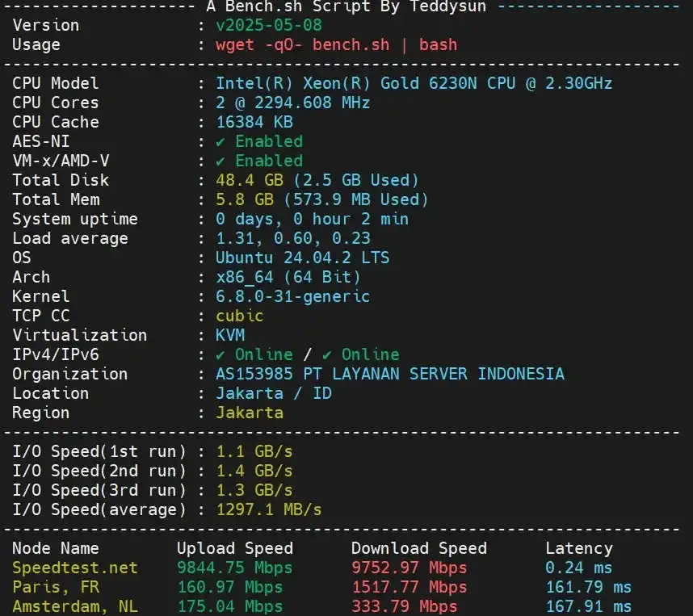Click the 'Total Disk' label
Image resolution: width=693 pixels, height=616 pixels.
(x=61, y=180)
